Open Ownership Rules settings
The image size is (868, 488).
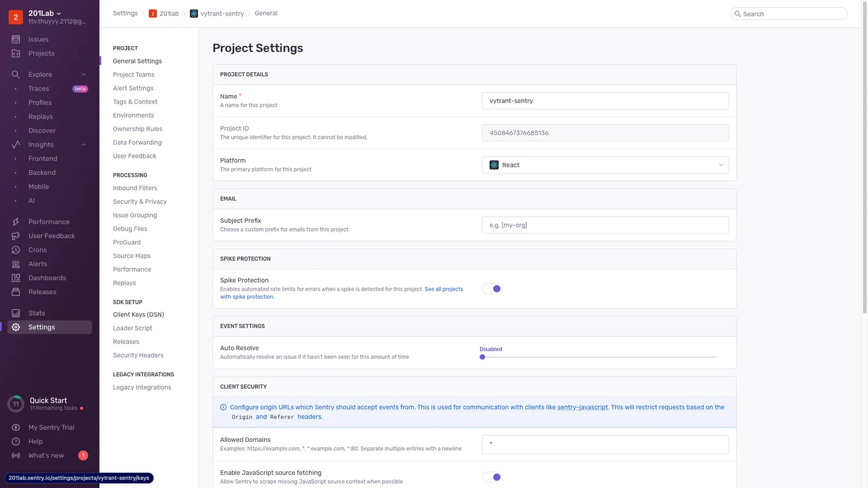(137, 129)
